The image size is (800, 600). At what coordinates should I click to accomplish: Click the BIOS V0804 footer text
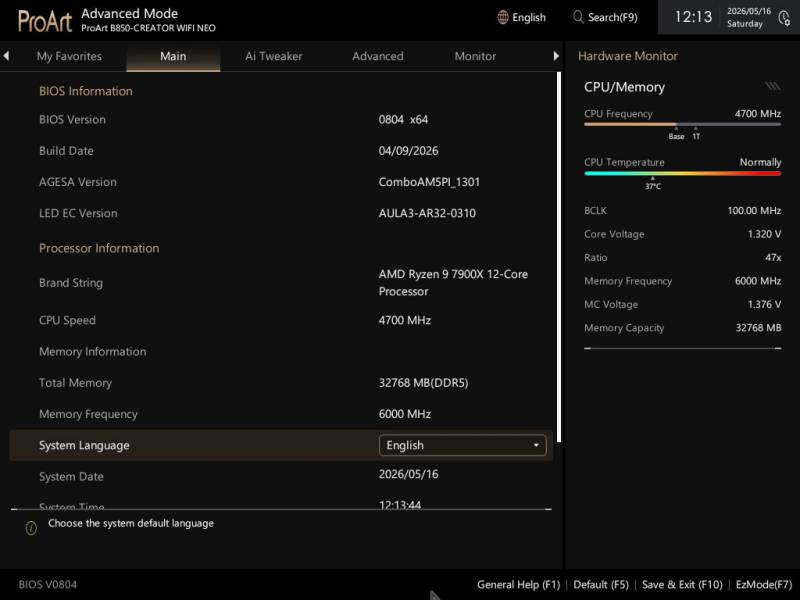47,584
